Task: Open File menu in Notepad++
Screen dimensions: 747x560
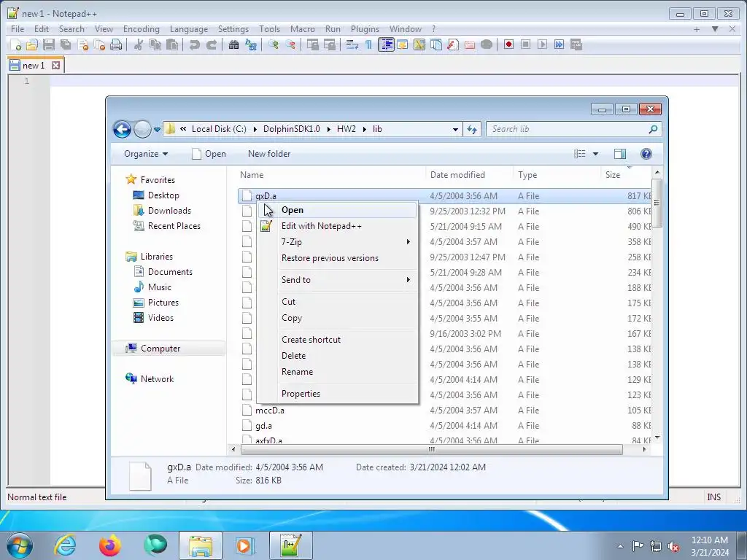Action: (x=18, y=29)
